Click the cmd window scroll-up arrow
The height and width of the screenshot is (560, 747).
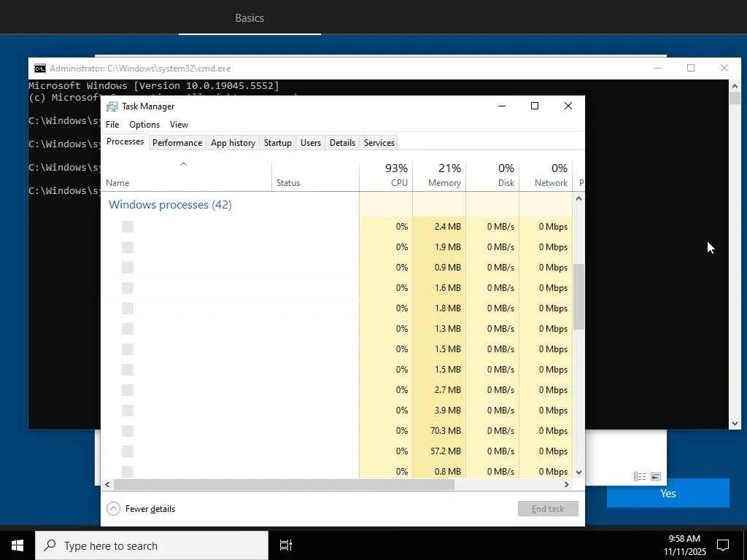[x=735, y=86]
